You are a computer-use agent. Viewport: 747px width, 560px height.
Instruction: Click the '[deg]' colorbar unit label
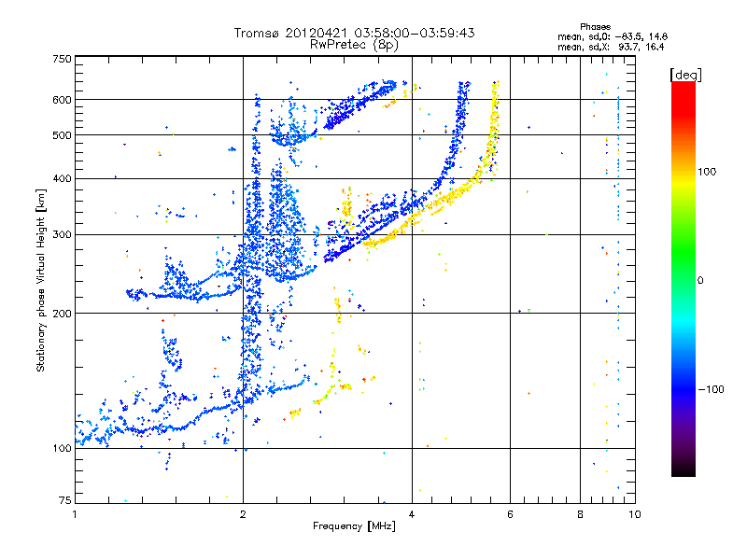(x=685, y=75)
